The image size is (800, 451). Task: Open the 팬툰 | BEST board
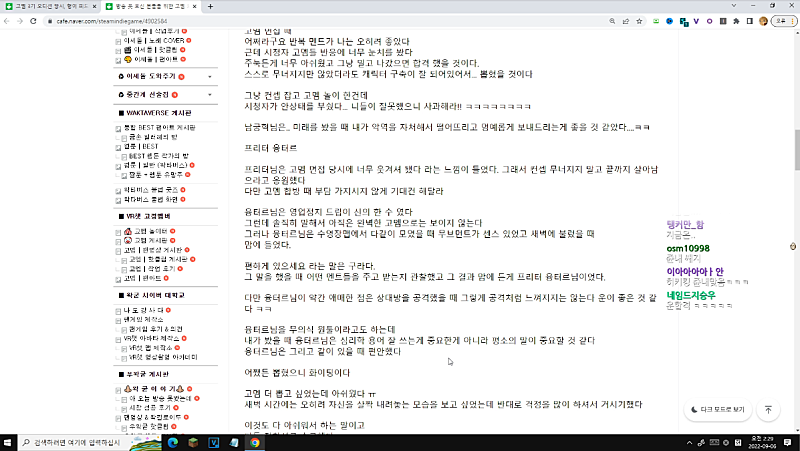pyautogui.click(x=141, y=146)
